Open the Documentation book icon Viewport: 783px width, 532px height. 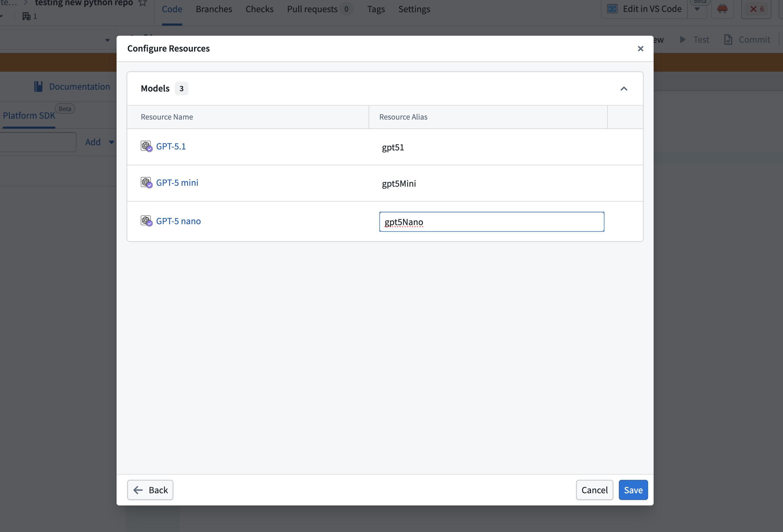(x=38, y=86)
